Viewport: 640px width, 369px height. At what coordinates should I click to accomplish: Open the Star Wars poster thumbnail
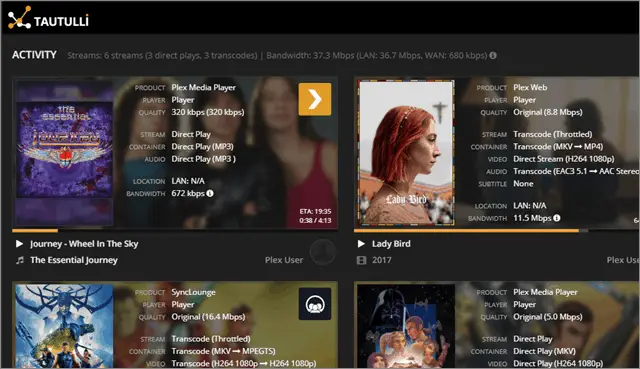pos(406,326)
